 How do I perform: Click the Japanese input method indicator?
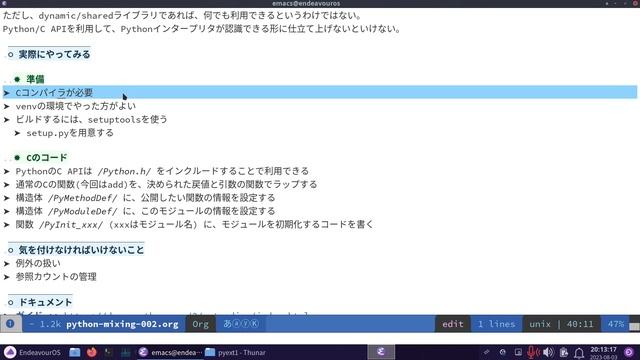tap(241, 324)
